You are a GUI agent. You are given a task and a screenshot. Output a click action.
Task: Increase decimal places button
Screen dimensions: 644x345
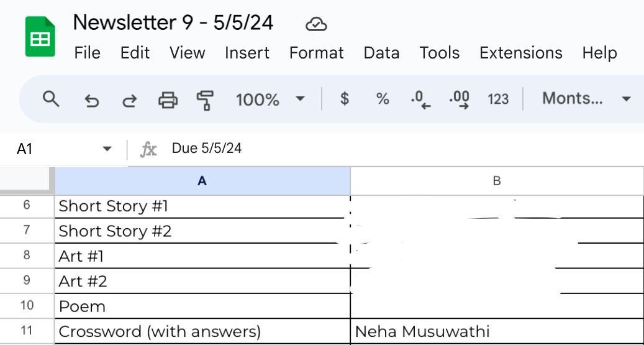click(x=459, y=99)
